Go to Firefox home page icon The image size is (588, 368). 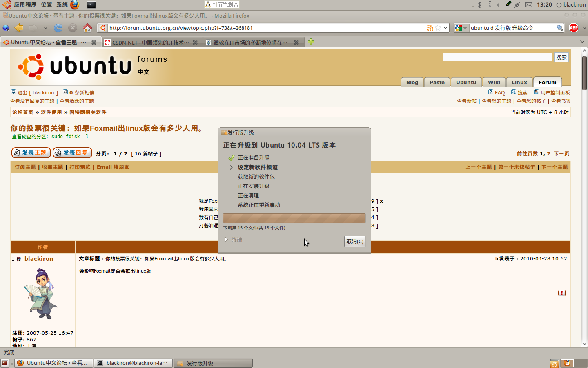[x=87, y=28]
